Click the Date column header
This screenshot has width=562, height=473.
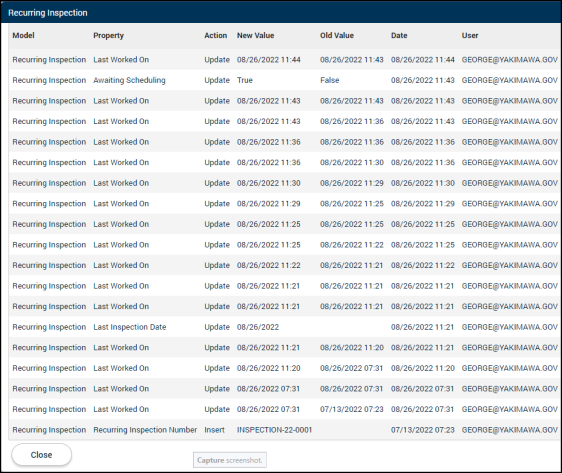[x=399, y=35]
